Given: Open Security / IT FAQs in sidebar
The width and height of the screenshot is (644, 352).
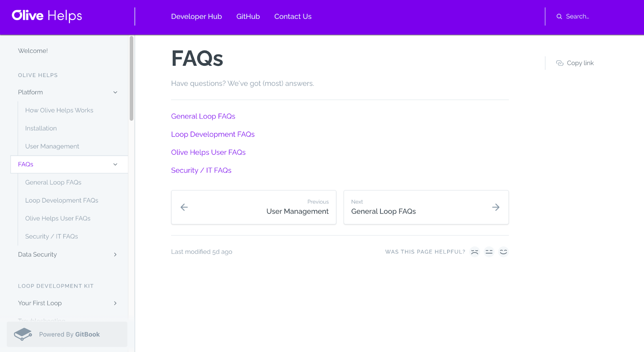Looking at the screenshot, I should [52, 236].
